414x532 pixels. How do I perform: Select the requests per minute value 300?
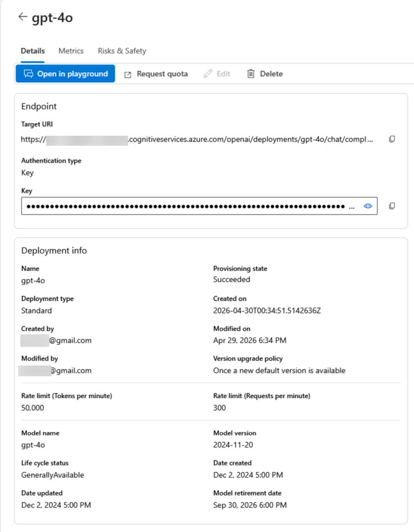[220, 408]
